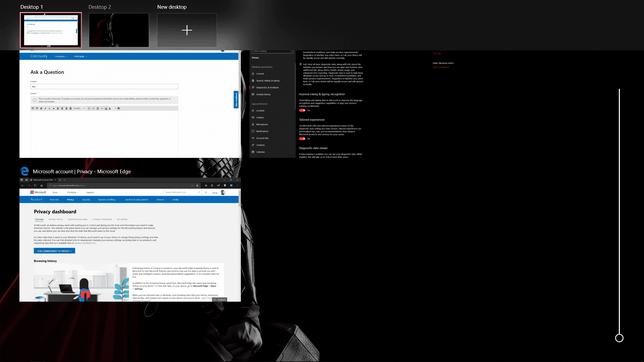Click Our Commitment to Privacy button
This screenshot has width=644, height=362.
click(54, 251)
